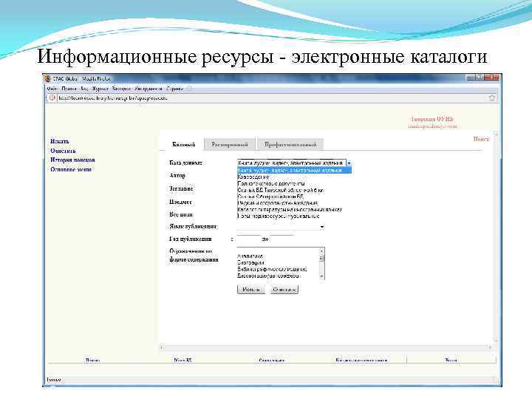Go to Основное меню link
The image size is (532, 399).
pos(71,169)
